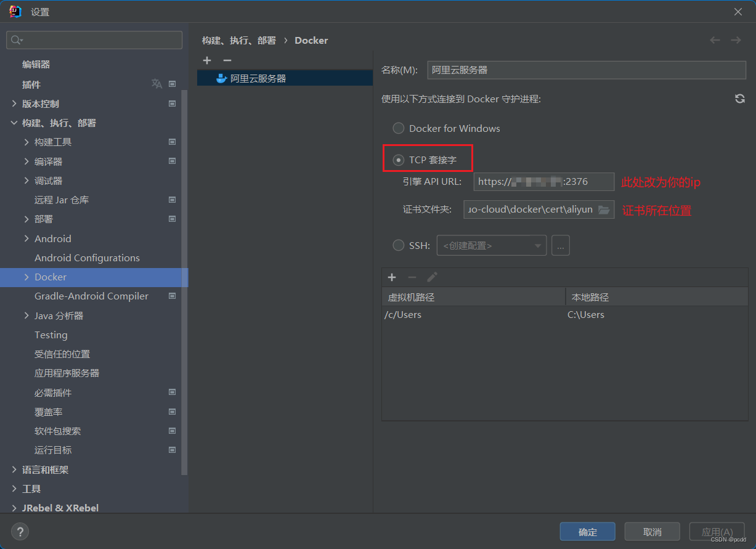Click the 确定 button
Image resolution: width=756 pixels, height=549 pixels.
587,532
